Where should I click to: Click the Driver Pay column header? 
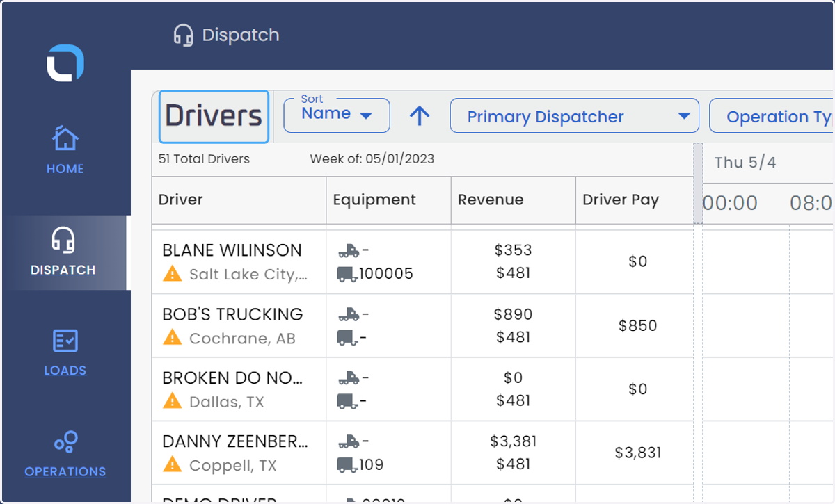click(635, 200)
